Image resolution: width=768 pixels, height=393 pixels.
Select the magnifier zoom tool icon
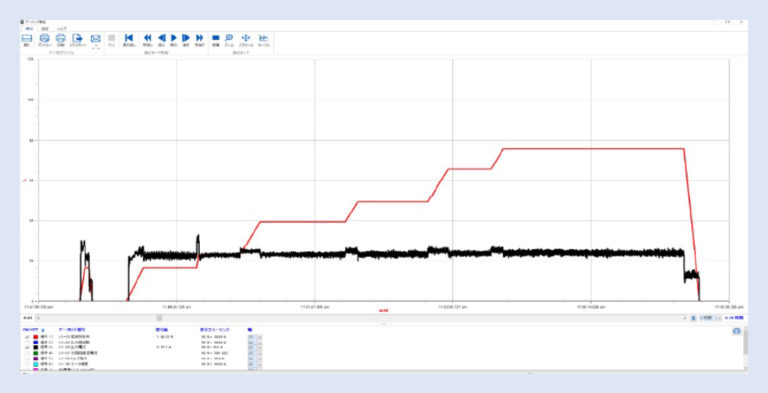(229, 38)
